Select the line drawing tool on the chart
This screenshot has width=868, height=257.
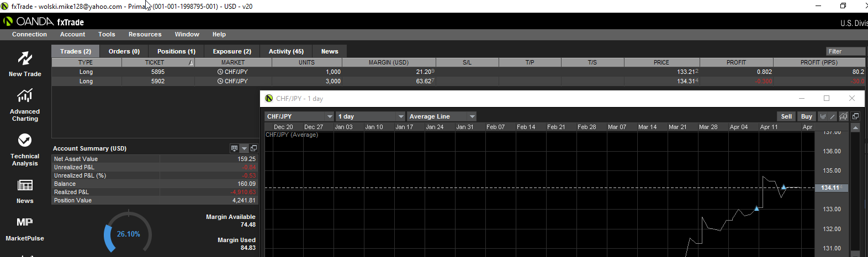833,116
